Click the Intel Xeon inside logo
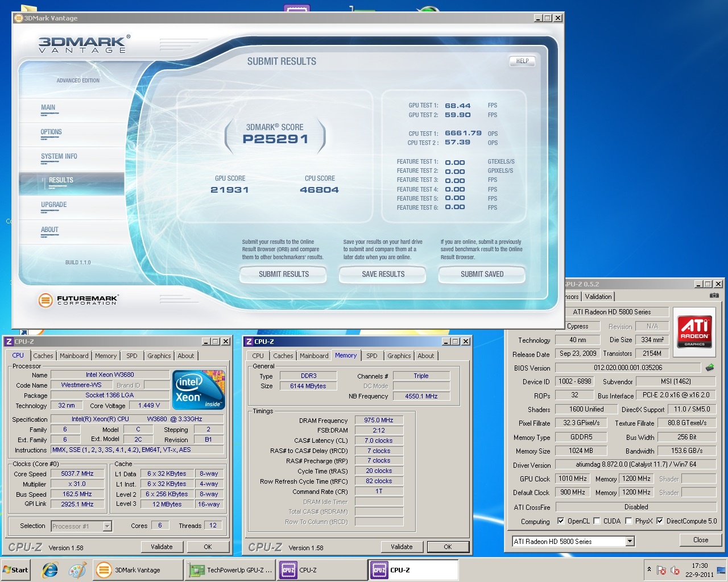728x582 pixels. coord(198,390)
